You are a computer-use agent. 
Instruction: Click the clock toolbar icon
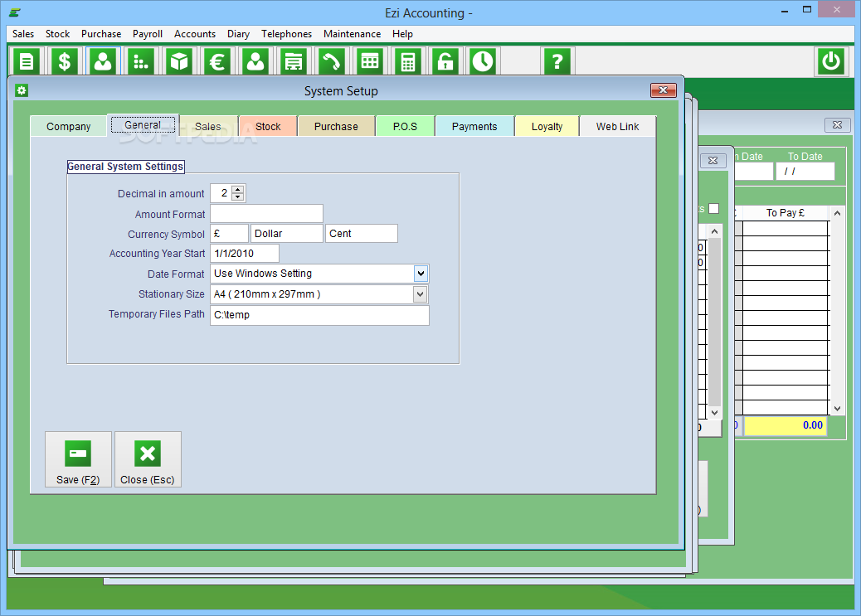[483, 61]
